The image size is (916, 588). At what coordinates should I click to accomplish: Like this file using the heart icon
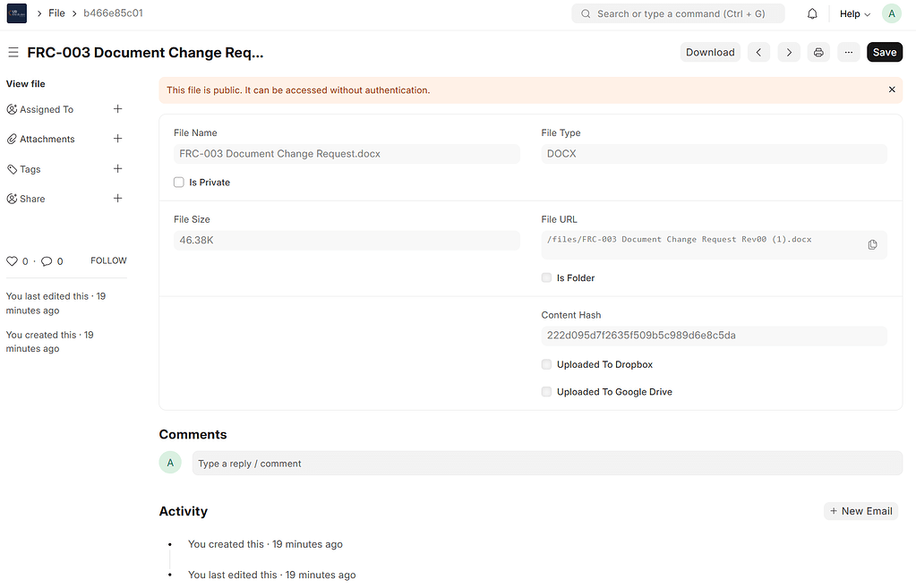click(11, 260)
